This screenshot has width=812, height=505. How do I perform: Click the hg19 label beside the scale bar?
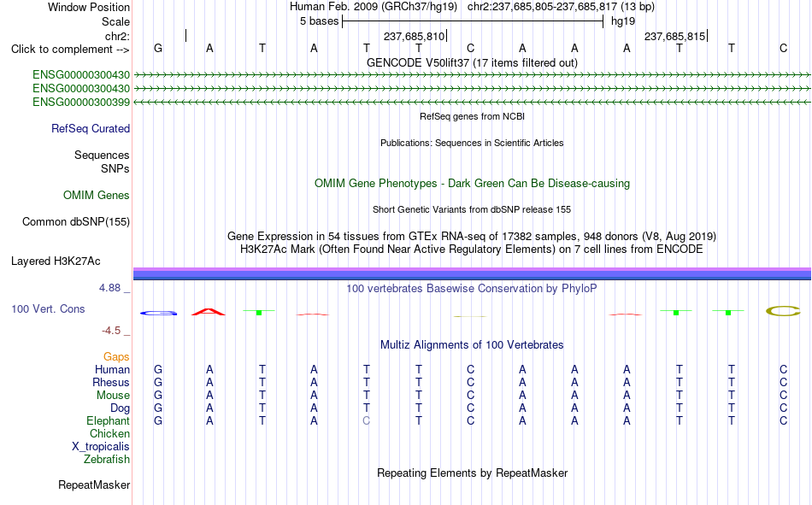(x=623, y=21)
